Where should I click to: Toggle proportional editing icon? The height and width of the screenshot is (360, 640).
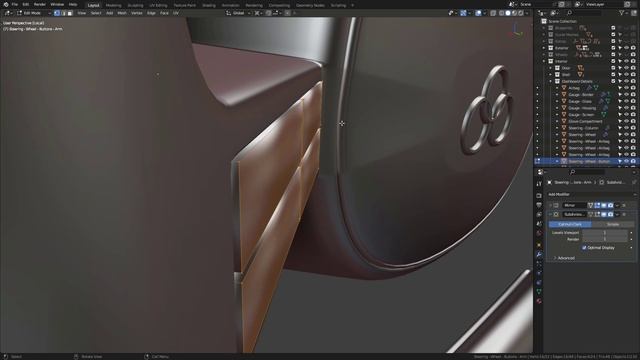click(287, 13)
